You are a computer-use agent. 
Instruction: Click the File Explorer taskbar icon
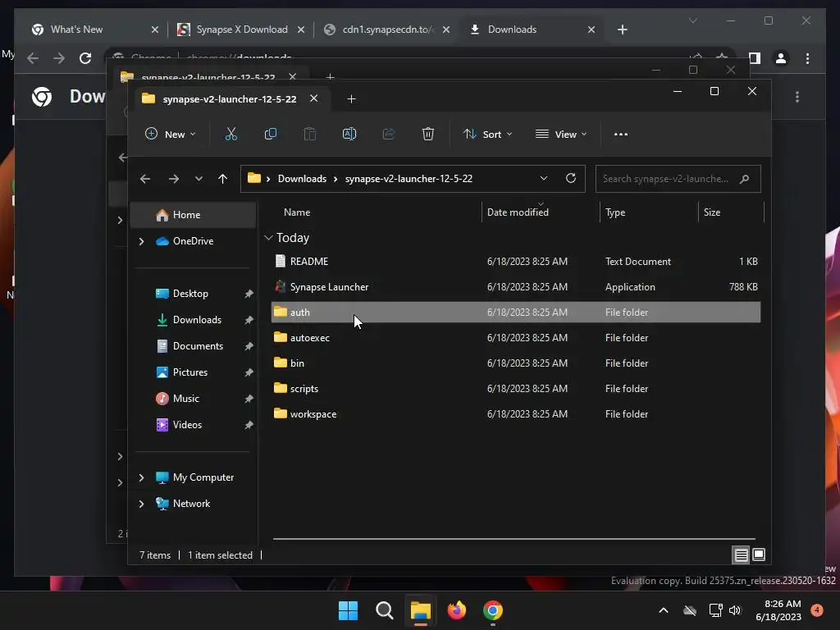pos(421,610)
